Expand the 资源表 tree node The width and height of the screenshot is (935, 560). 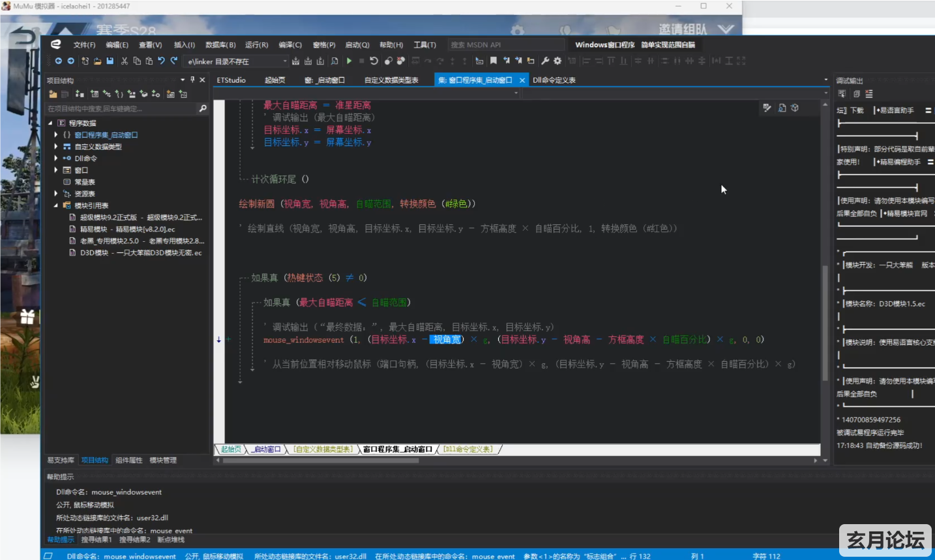[56, 193]
